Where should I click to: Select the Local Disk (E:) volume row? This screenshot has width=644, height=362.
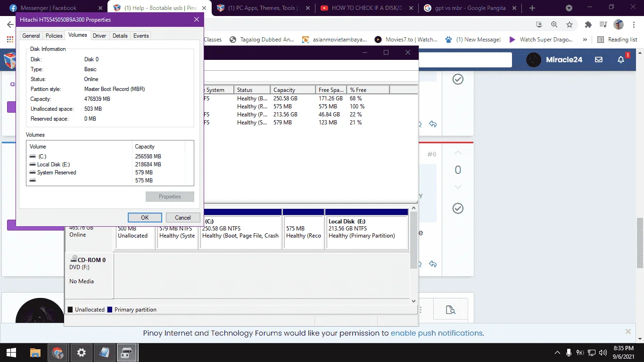[106, 165]
